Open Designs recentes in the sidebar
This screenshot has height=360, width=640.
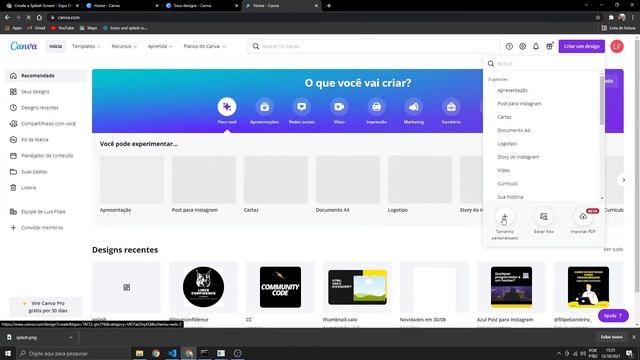(46, 107)
